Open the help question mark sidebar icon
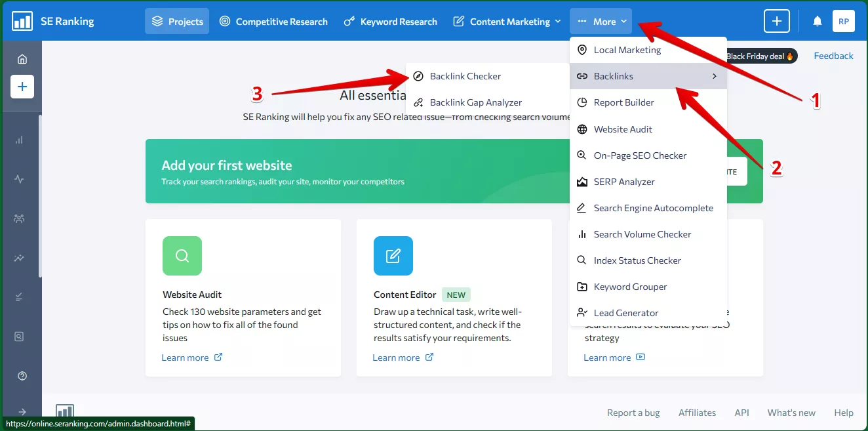 coord(22,376)
